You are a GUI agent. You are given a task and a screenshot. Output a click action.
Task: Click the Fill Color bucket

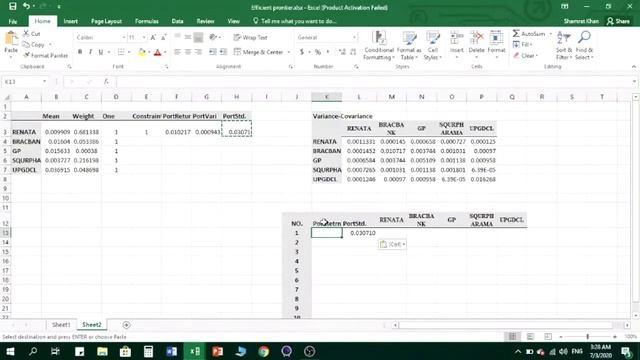tap(142, 52)
